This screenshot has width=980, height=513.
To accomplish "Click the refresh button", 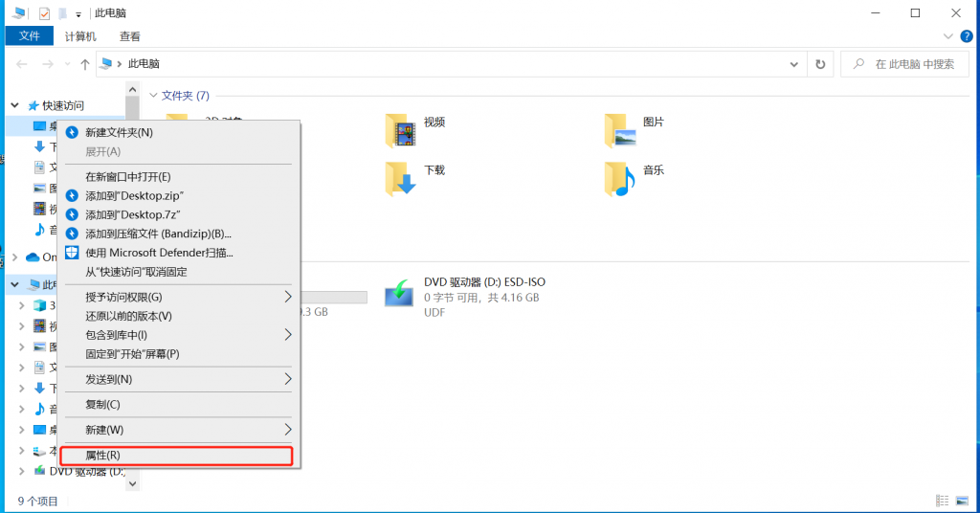I will coord(820,64).
